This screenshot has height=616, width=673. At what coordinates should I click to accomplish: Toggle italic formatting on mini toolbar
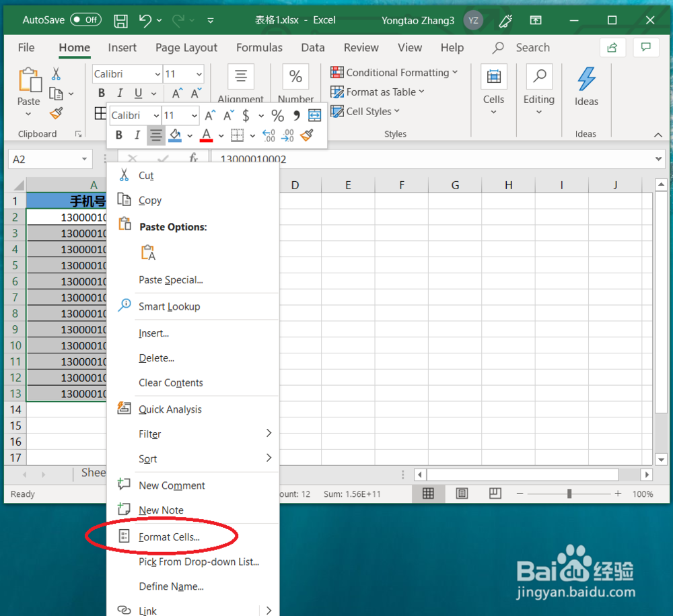tap(136, 135)
